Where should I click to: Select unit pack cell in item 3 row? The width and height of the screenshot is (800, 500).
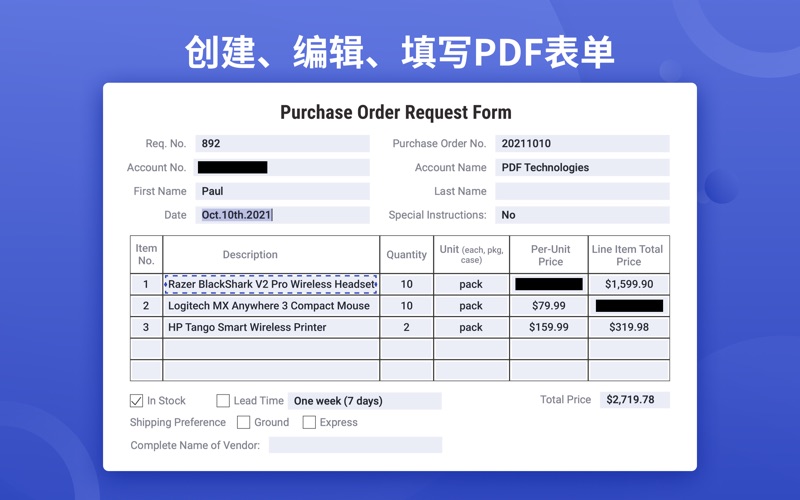click(x=471, y=327)
